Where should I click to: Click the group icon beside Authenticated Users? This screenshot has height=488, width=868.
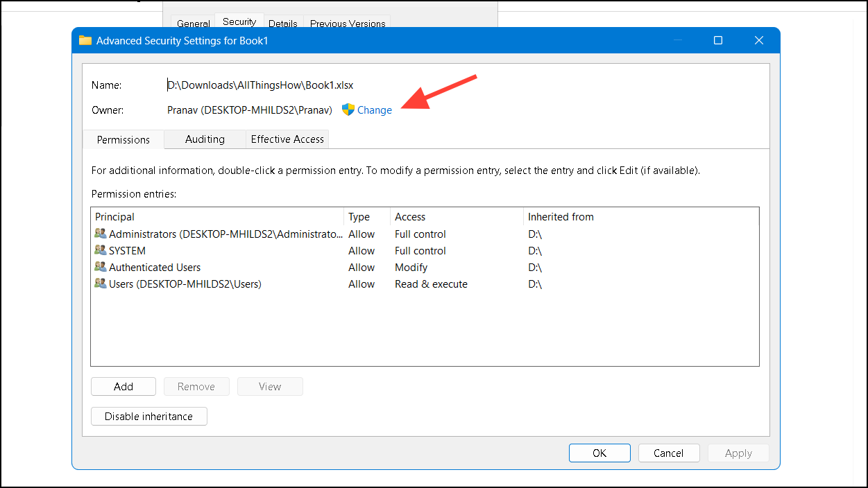pos(101,267)
